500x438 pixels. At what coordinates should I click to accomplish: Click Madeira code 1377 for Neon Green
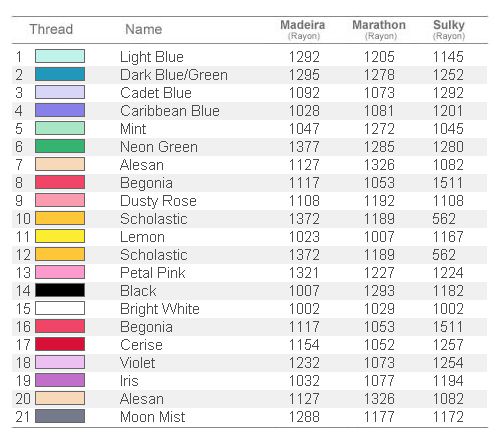pos(304,147)
